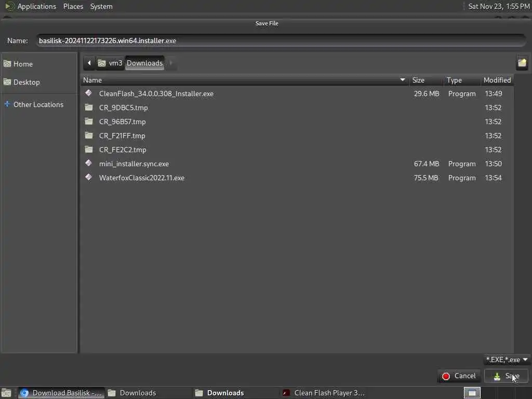Click the create new folder icon
This screenshot has height=399, width=532.
(522, 63)
